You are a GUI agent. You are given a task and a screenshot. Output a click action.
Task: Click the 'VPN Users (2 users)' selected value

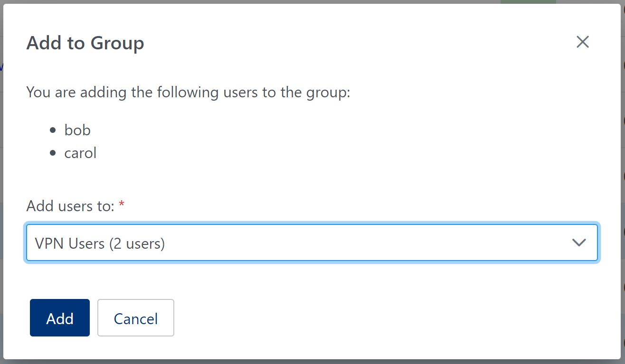point(100,243)
